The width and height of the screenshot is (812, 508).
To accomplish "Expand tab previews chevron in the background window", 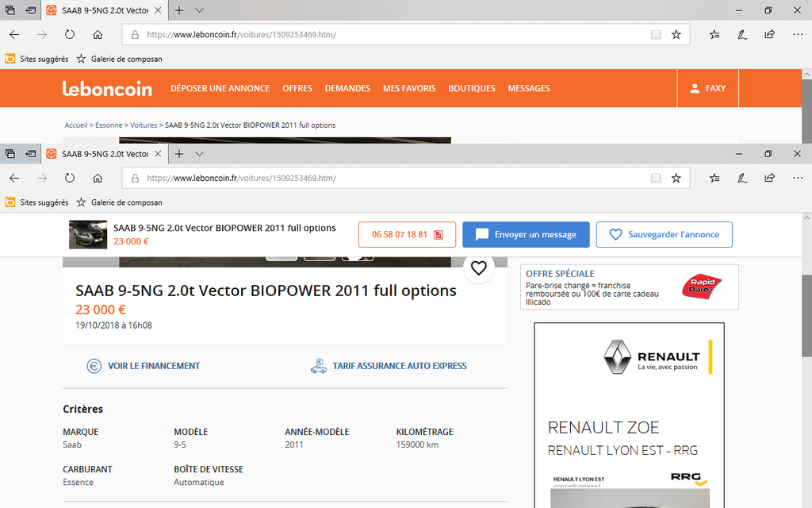I will (199, 10).
